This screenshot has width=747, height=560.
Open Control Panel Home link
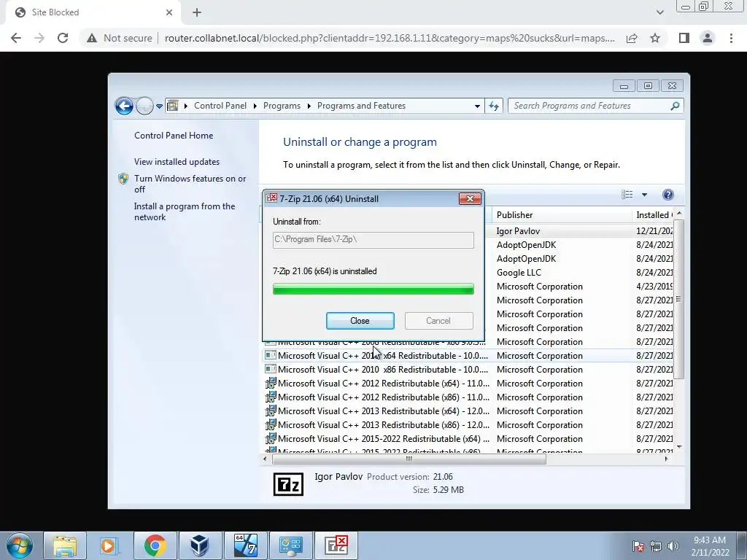tap(174, 136)
